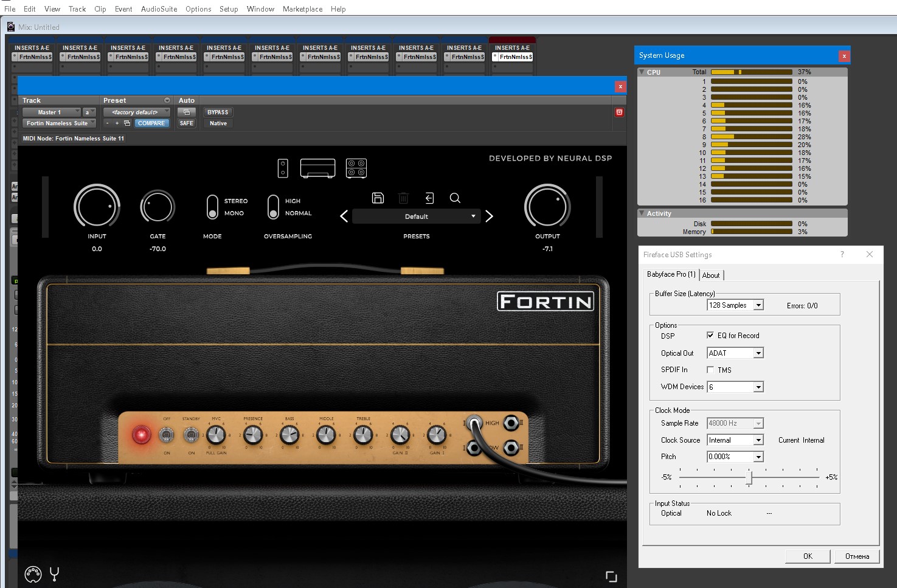Viewport: 897px width, 588px height.
Task: Toggle the HIGH/NORMAL oversampling switch
Action: click(x=273, y=207)
